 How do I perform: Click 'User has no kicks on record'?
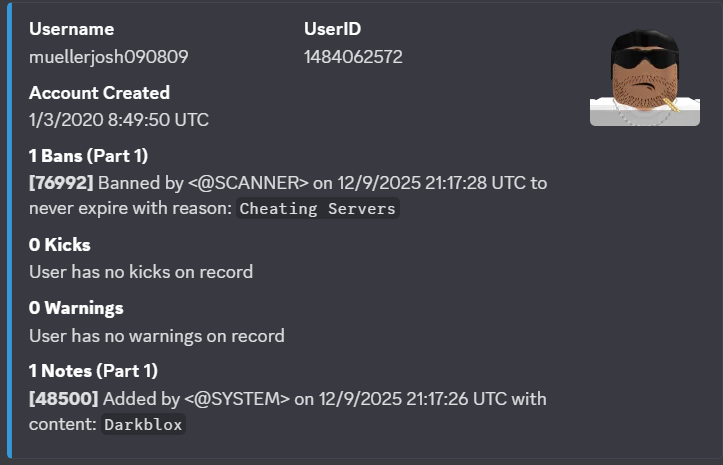141,272
